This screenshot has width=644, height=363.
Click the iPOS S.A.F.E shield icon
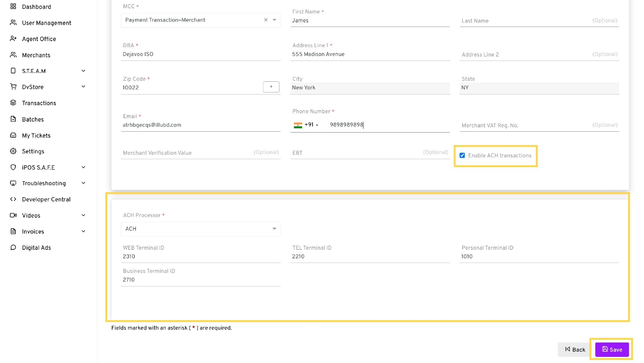tap(13, 167)
